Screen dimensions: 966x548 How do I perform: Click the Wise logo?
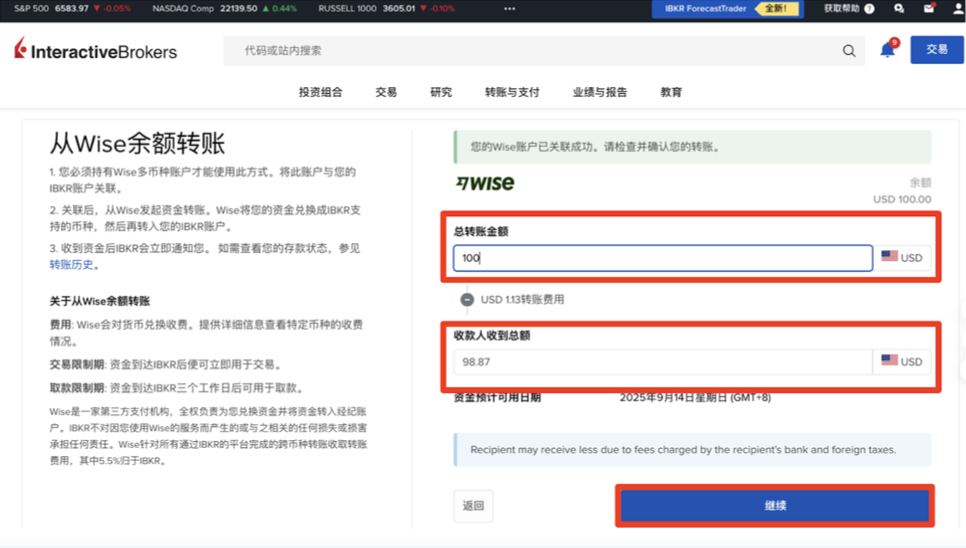click(485, 183)
